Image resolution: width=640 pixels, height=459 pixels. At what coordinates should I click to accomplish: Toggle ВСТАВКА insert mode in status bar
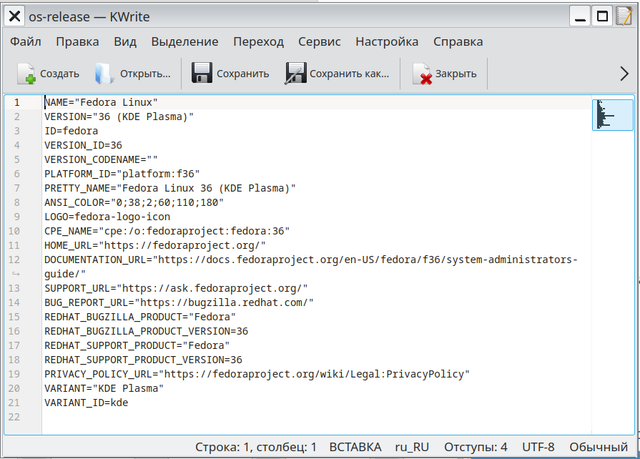point(355,447)
